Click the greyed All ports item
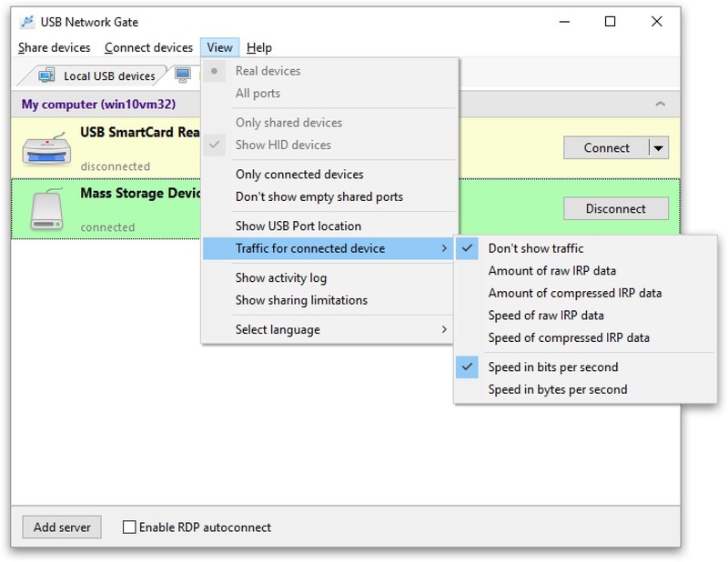The height and width of the screenshot is (562, 728). (328, 94)
